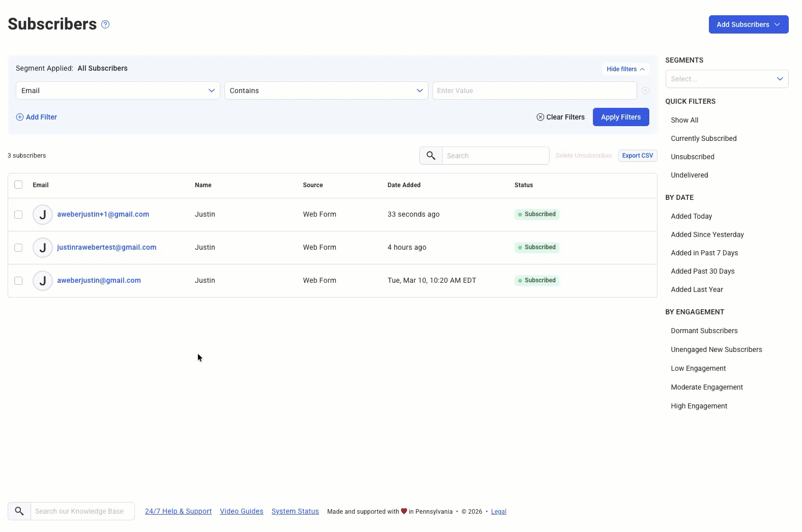Open the Email filter field dropdown

point(118,91)
